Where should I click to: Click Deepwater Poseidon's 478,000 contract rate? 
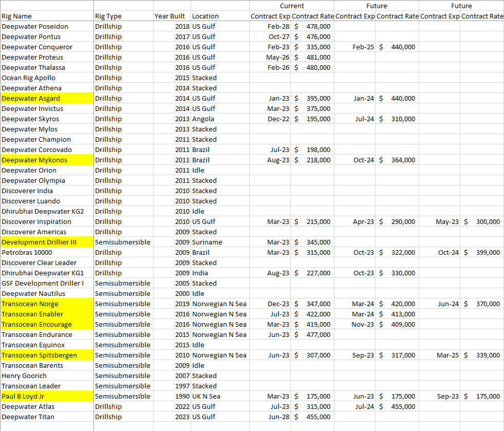click(x=312, y=26)
